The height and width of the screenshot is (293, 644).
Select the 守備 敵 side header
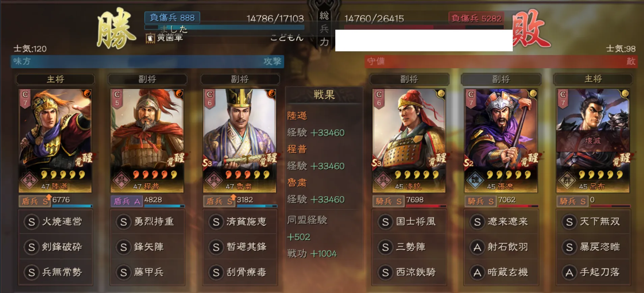(501, 61)
